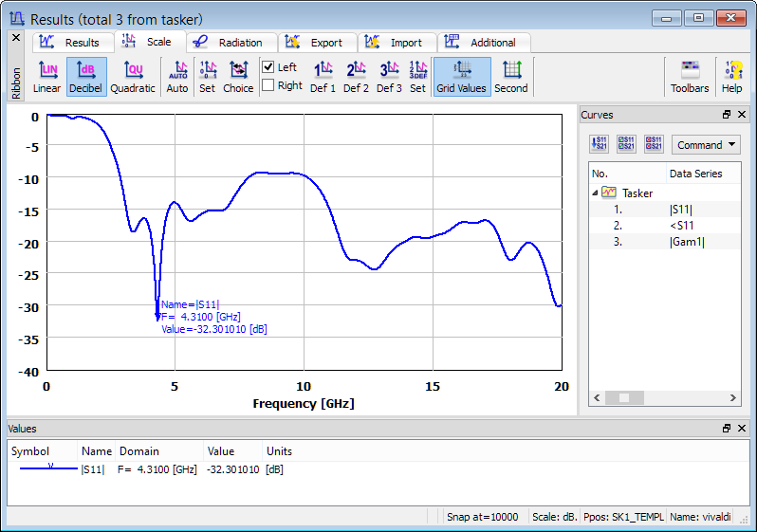Open the Radiation tab
The image size is (757, 532).
(231, 43)
